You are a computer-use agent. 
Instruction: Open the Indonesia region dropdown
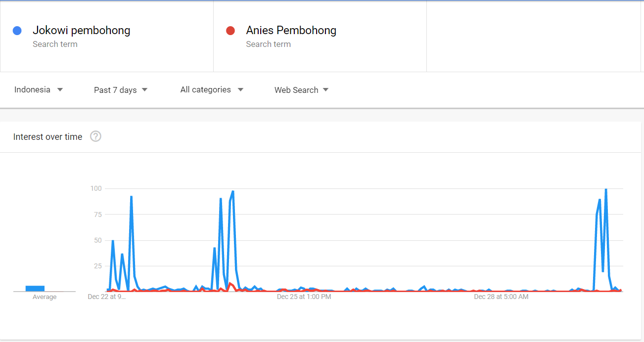pyautogui.click(x=39, y=90)
